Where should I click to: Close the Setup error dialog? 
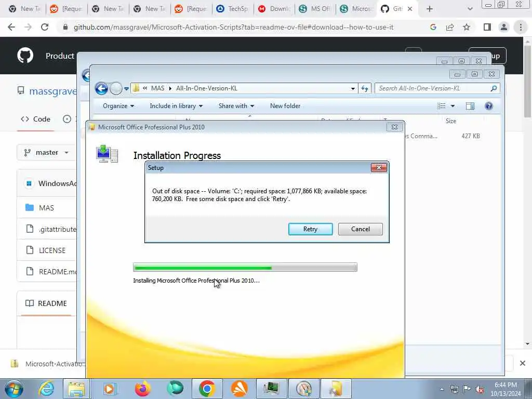[x=379, y=168]
